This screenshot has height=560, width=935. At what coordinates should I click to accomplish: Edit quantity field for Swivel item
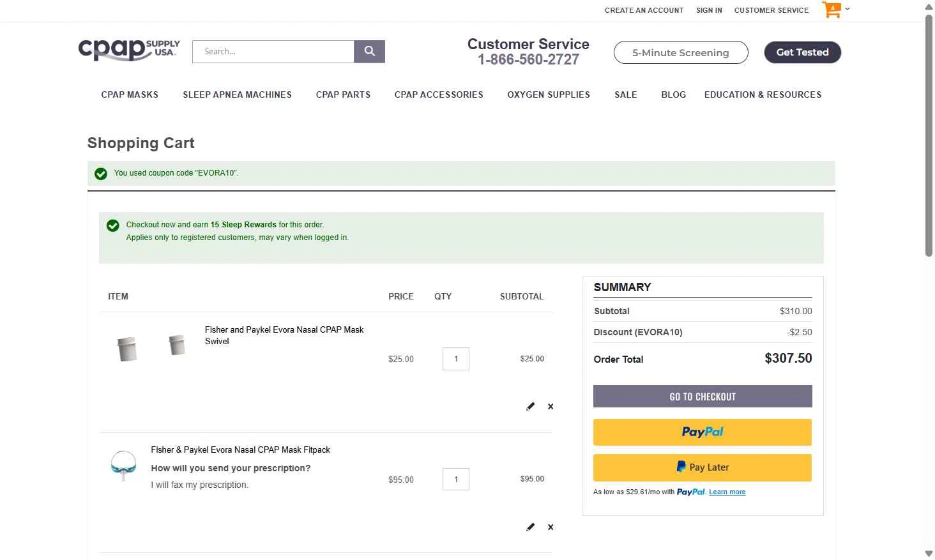456,359
